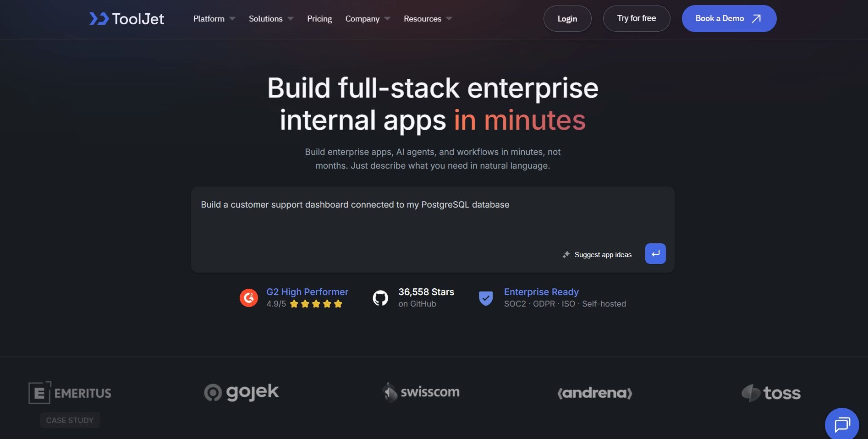
Task: Click the Gojek logo
Action: click(242, 392)
